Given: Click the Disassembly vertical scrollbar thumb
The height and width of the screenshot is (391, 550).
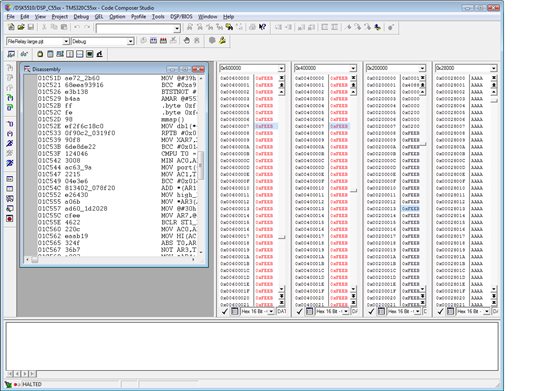Looking at the screenshot, I should (201, 166).
